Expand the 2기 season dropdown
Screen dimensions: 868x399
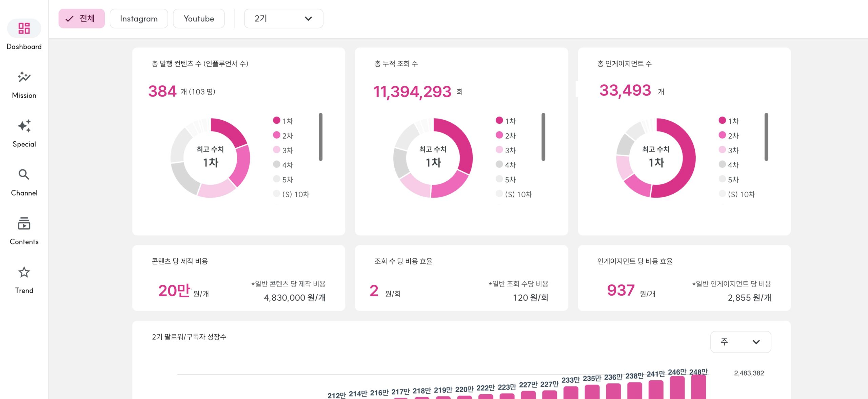pos(283,19)
